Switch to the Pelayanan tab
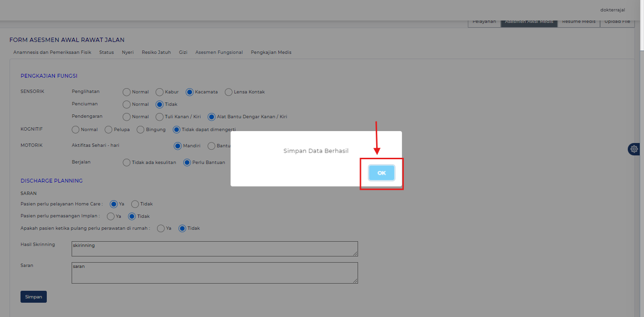Image resolution: width=644 pixels, height=317 pixels. tap(484, 22)
